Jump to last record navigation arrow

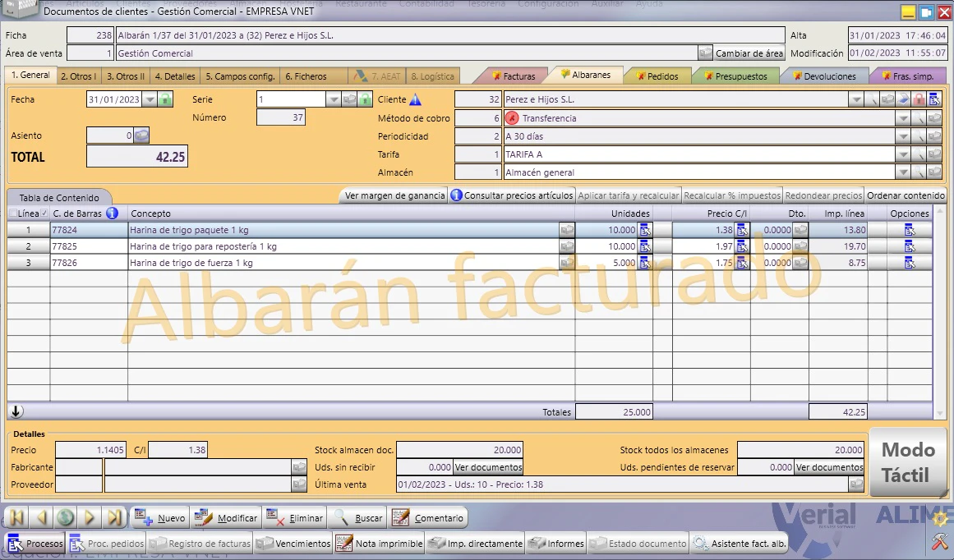[114, 518]
